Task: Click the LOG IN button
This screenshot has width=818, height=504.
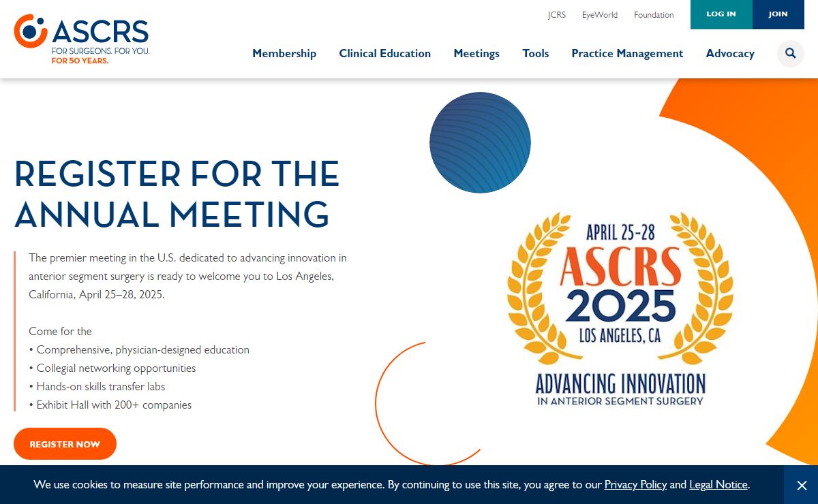Action: point(721,14)
